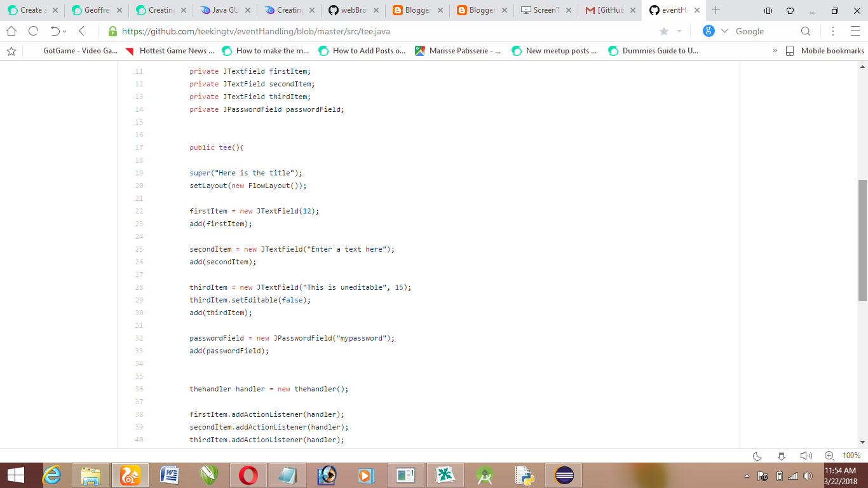Screen dimensions: 868x488
Task: Open the 'Marisse Patisserie' bookmark
Action: [x=458, y=51]
